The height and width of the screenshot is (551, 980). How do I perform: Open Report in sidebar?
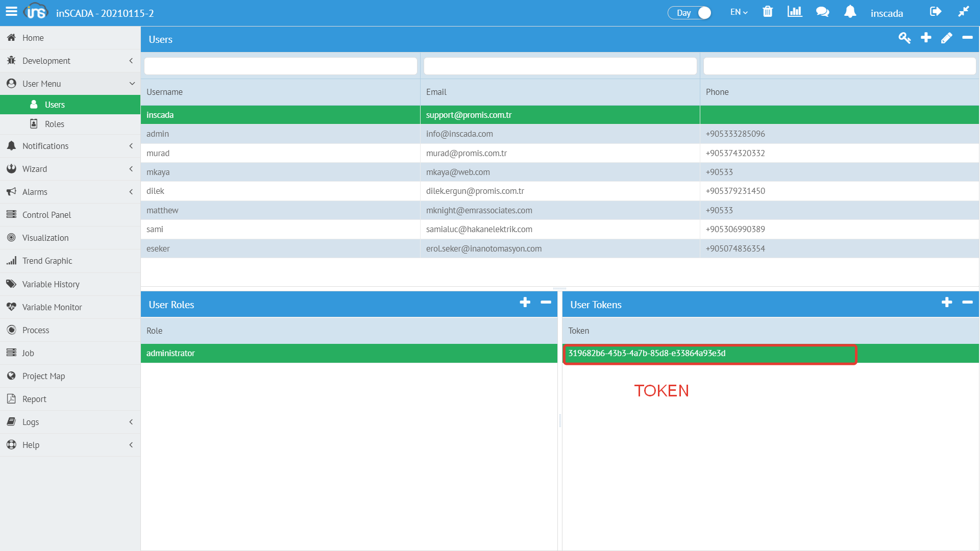[70, 399]
